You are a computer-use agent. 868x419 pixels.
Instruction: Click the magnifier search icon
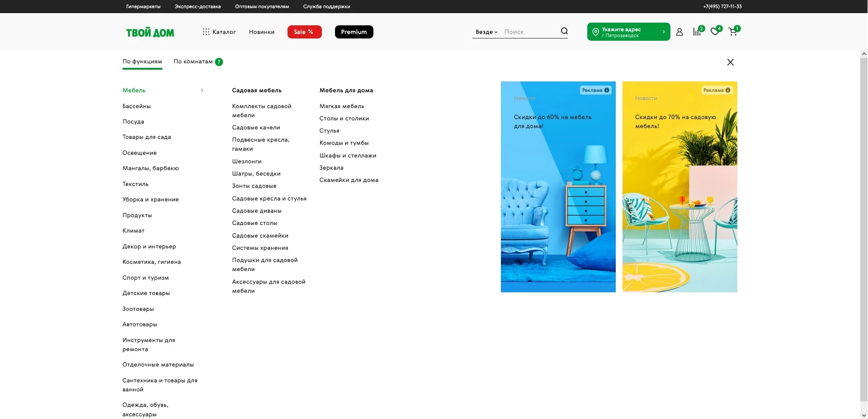564,31
